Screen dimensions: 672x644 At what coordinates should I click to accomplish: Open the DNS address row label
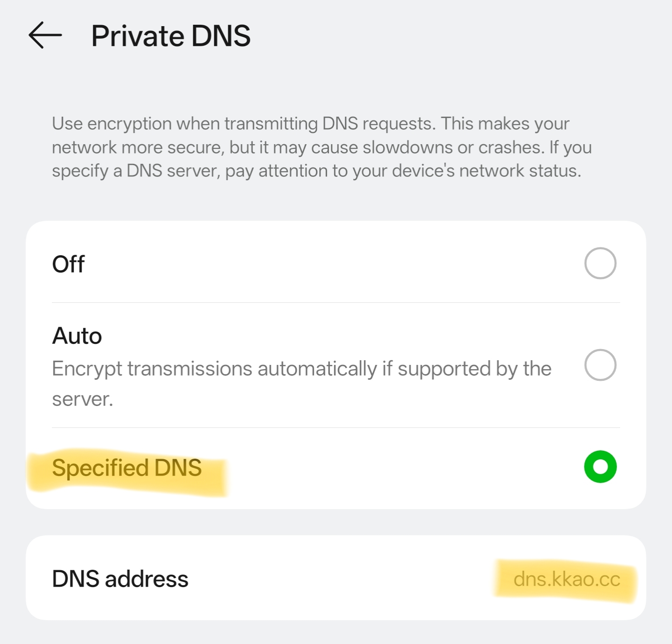pyautogui.click(x=120, y=579)
